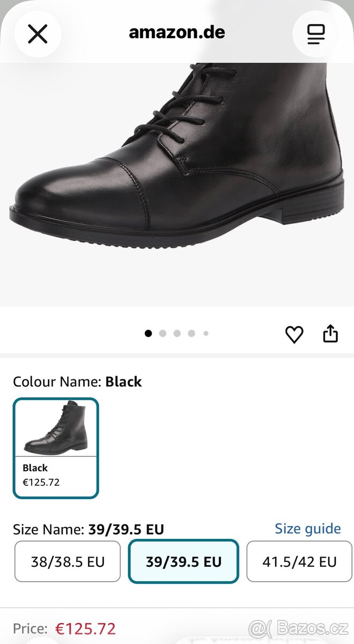This screenshot has width=354, height=644.
Task: Close the in-app browser with X
Action: [38, 34]
